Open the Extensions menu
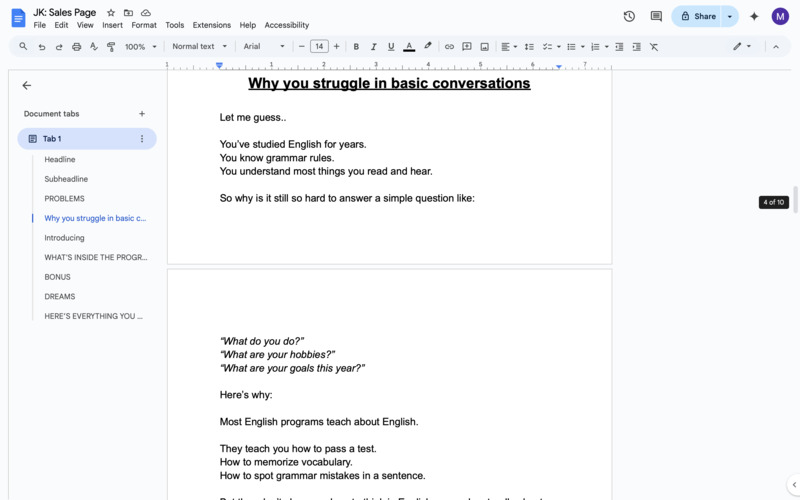 (212, 25)
